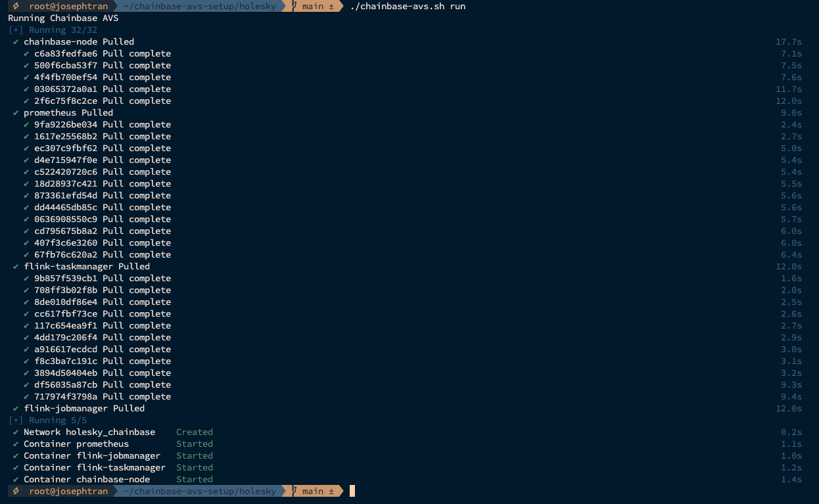Click the git branch icon on the final empty prompt
The width and height of the screenshot is (819, 504).
coord(295,491)
